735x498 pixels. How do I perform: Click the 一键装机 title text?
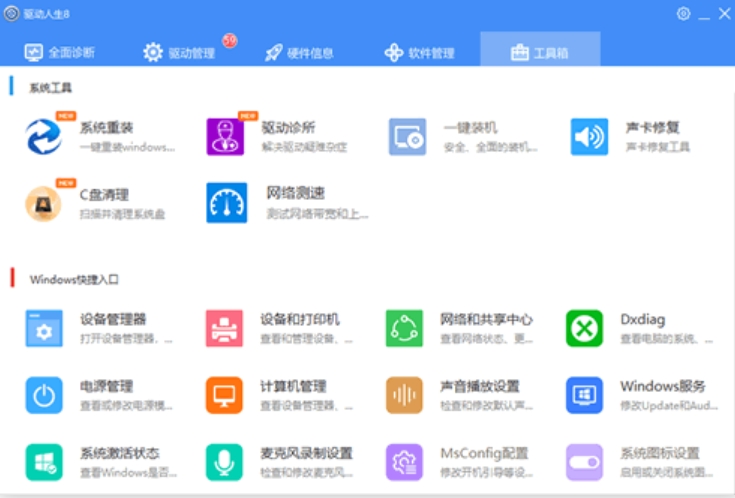coord(470,127)
